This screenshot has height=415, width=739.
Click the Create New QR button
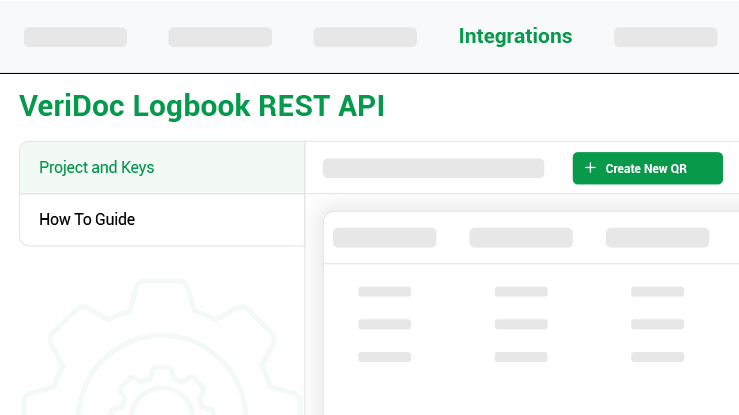point(647,168)
